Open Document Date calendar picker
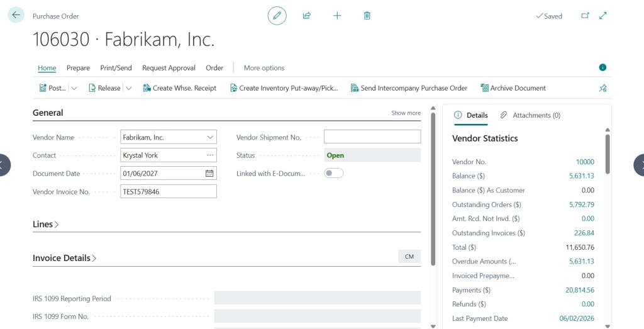The height and width of the screenshot is (329, 644). 209,174
